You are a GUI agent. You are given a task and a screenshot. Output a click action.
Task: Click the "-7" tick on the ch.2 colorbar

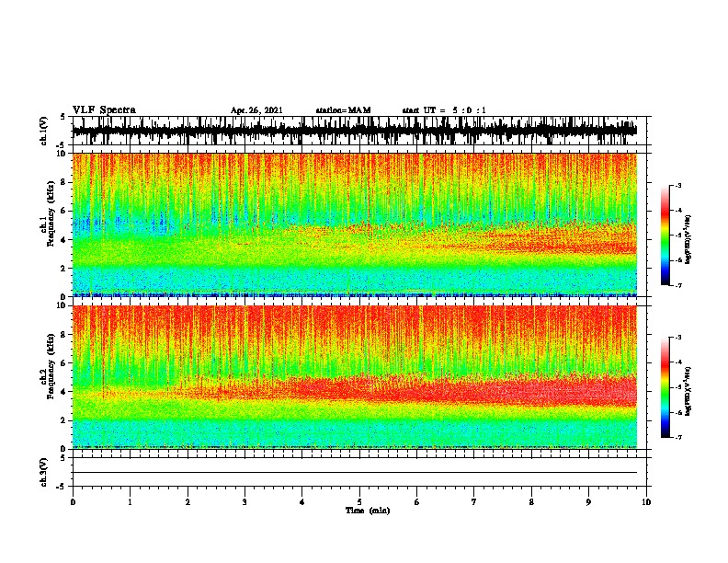[x=678, y=437]
